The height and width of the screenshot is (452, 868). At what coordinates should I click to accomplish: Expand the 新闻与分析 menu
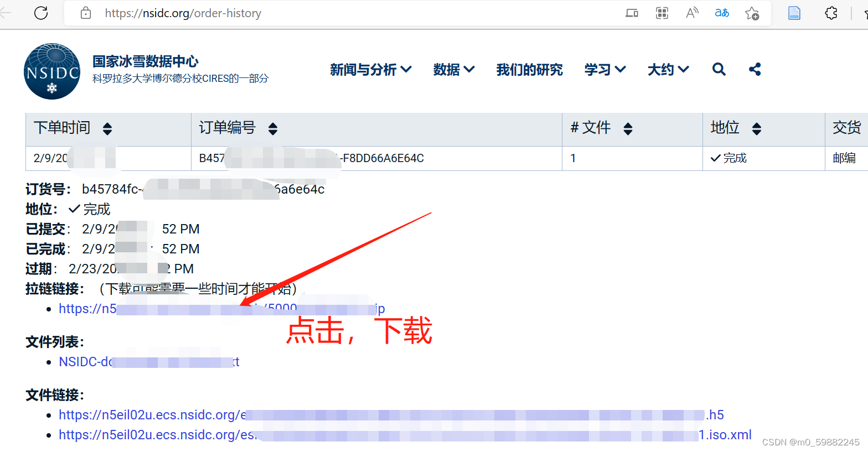370,69
